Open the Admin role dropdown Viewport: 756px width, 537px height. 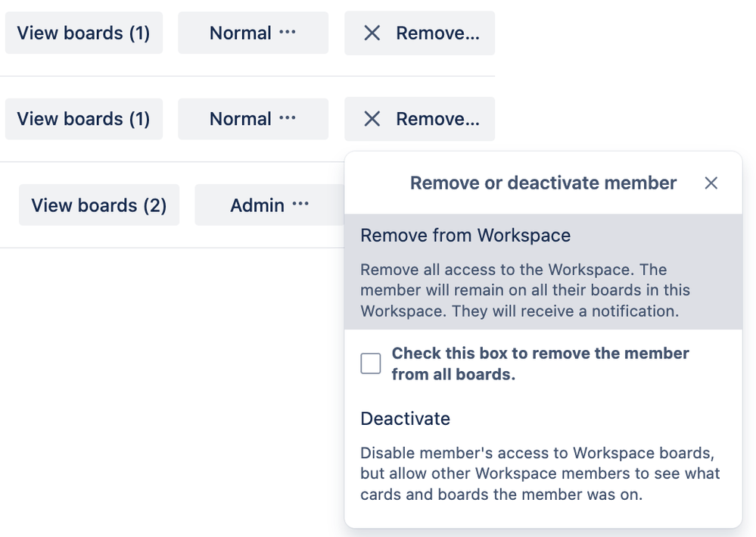pos(269,204)
